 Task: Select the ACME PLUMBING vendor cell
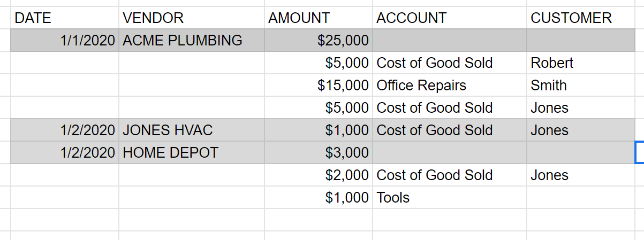(191, 41)
